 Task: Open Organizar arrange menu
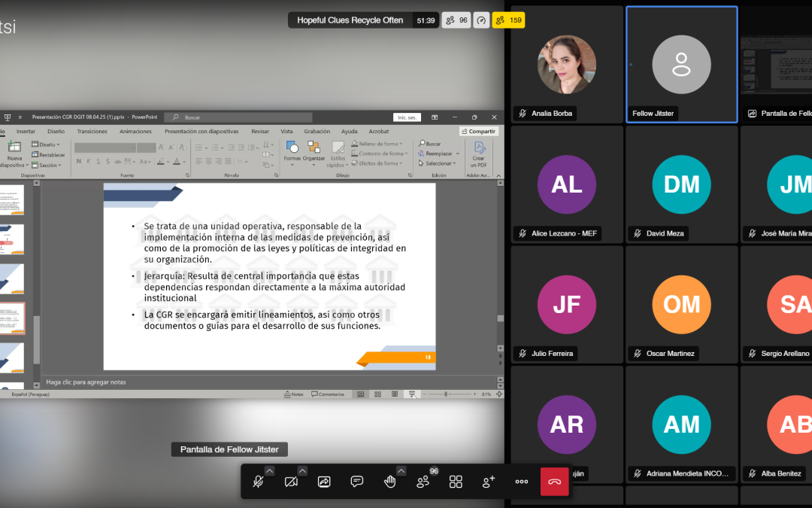(x=314, y=154)
